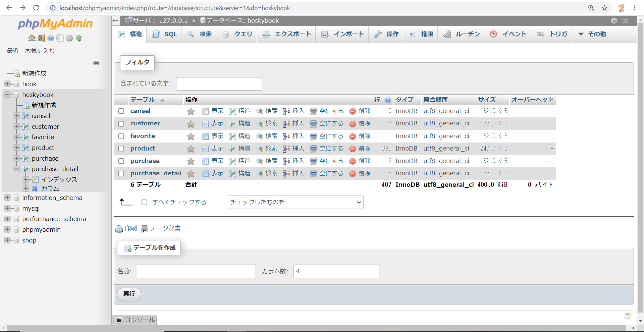
Task: Click the 含まれている文字 filter field
Action: (x=219, y=84)
